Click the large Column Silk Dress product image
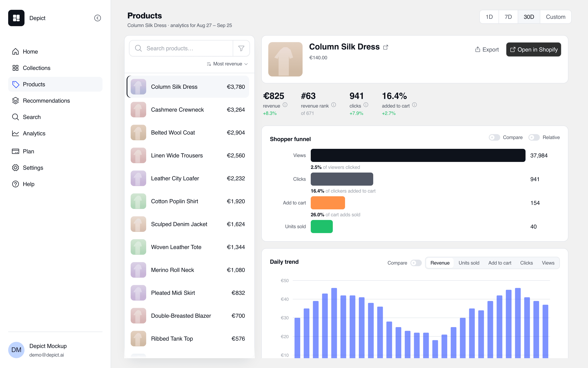Image resolution: width=588 pixels, height=368 pixels. coord(285,59)
